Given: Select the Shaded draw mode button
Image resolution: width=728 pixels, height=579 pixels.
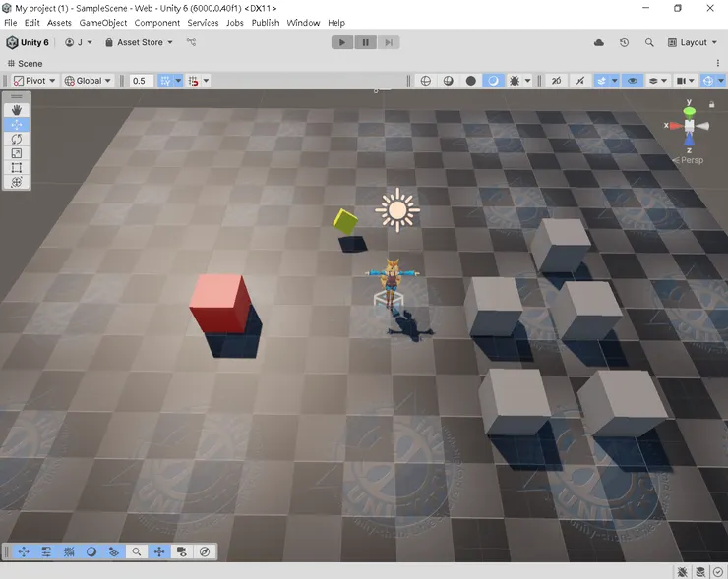Looking at the screenshot, I should pyautogui.click(x=493, y=81).
